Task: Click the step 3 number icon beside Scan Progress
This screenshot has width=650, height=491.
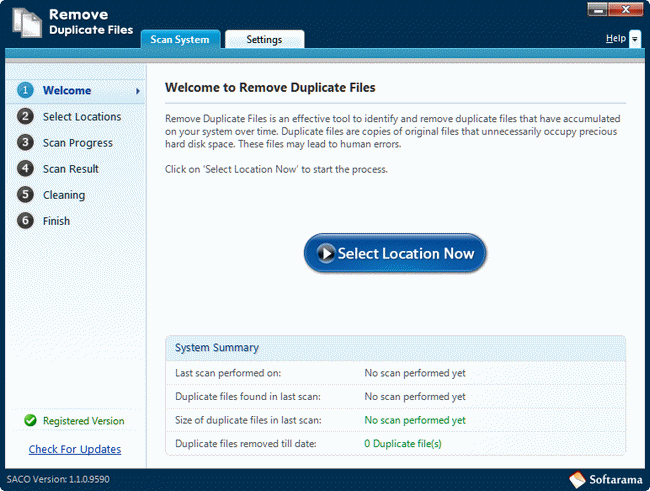Action: [x=25, y=142]
